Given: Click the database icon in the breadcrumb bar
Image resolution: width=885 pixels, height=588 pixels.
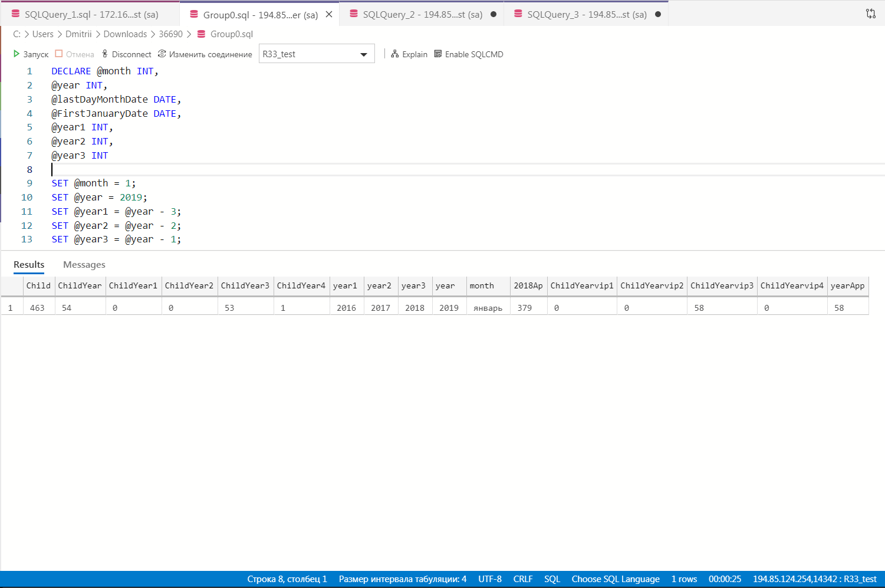Looking at the screenshot, I should click(x=200, y=34).
